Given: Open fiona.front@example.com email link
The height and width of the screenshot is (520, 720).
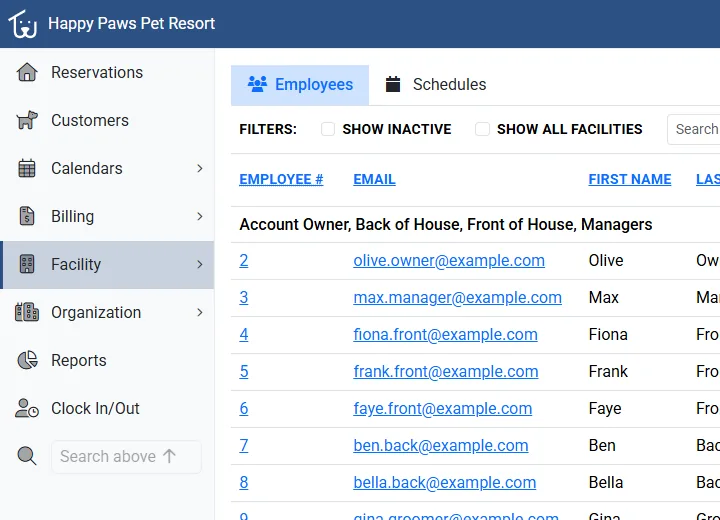Looking at the screenshot, I should tap(445, 334).
